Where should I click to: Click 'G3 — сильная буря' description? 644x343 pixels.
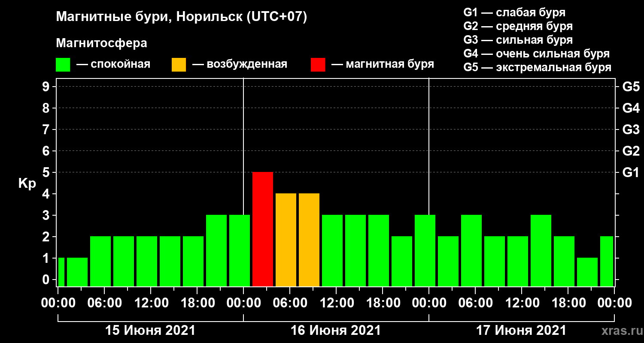(x=518, y=40)
